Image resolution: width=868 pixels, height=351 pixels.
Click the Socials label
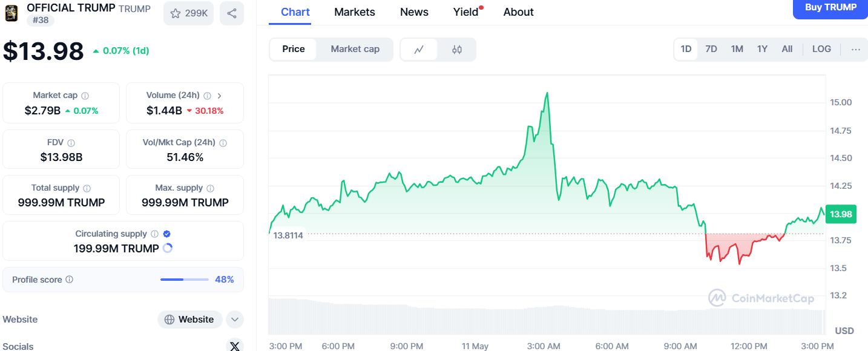(x=18, y=346)
